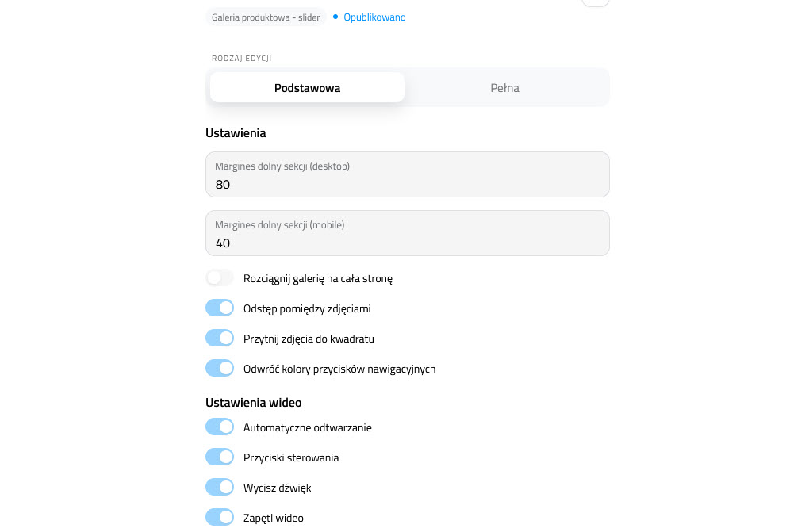
Task: Click the Galeria produktowa - slider tag
Action: 266,17
